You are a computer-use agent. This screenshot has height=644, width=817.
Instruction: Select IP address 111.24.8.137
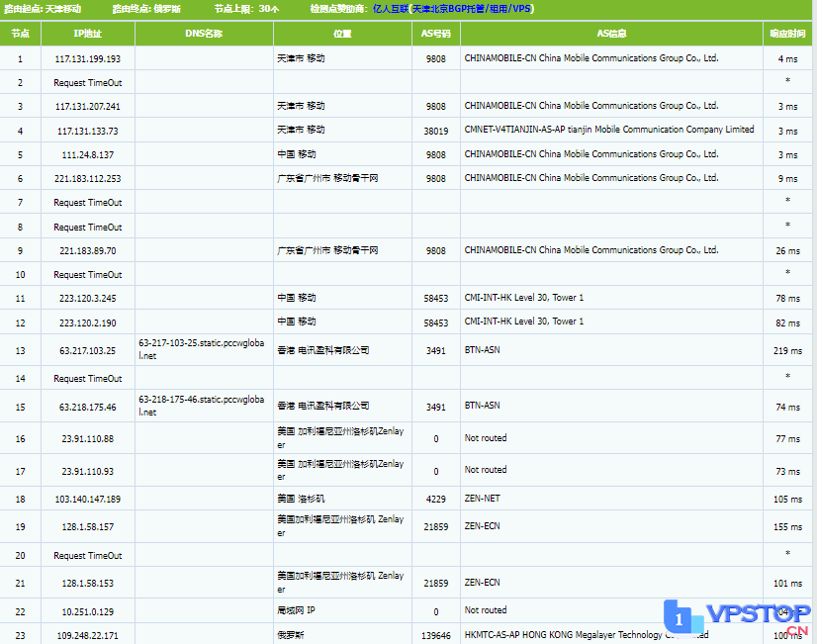[87, 154]
